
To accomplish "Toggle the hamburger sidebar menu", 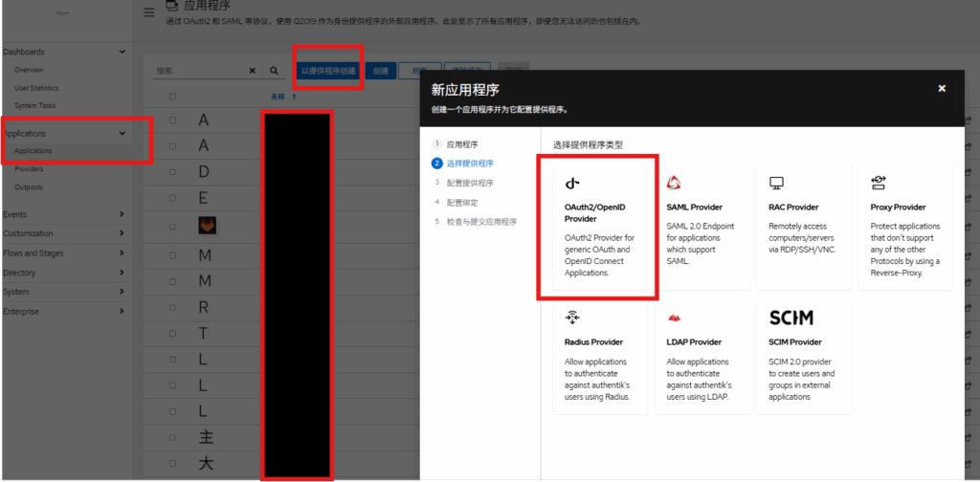I will click(148, 12).
